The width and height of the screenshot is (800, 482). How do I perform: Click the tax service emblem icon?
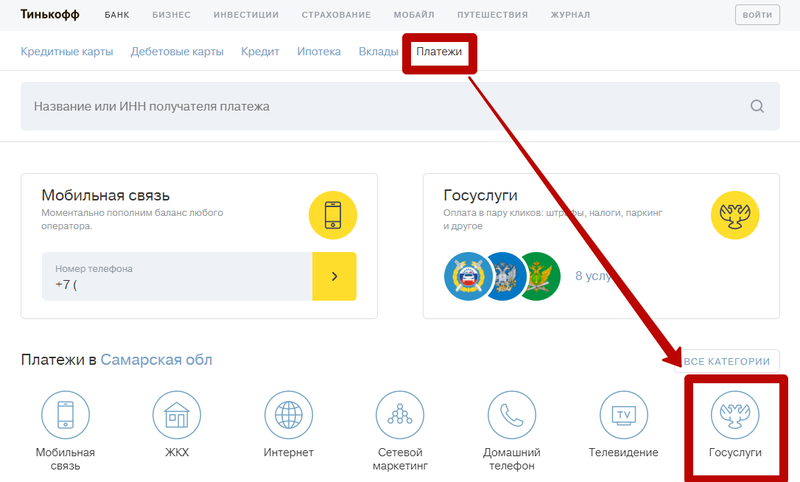(506, 276)
